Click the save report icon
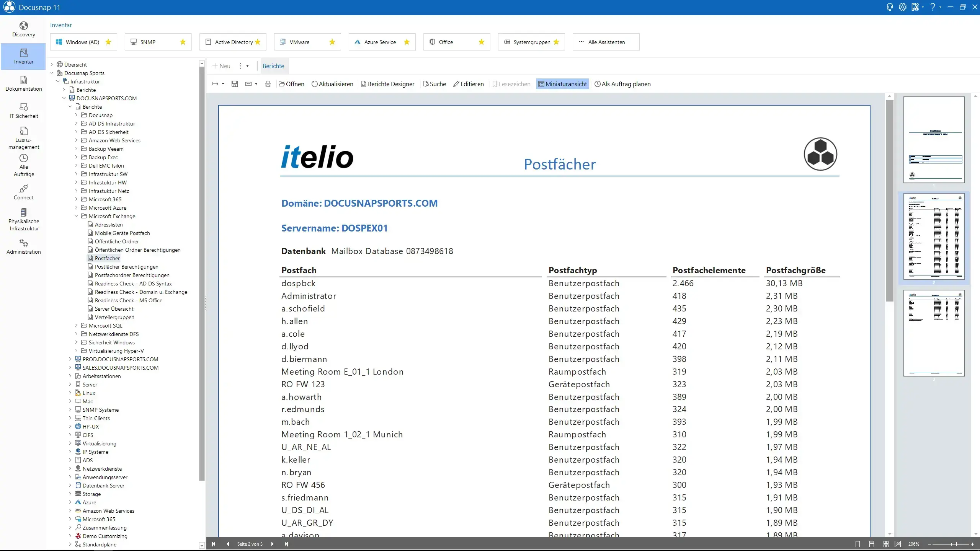 tap(235, 84)
